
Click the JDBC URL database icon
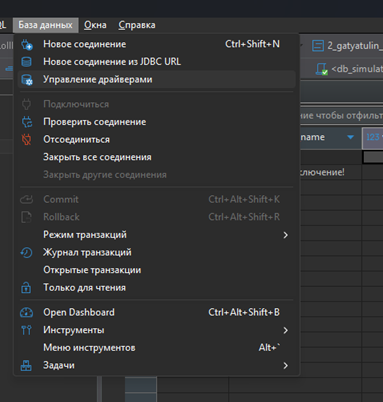coord(26,62)
